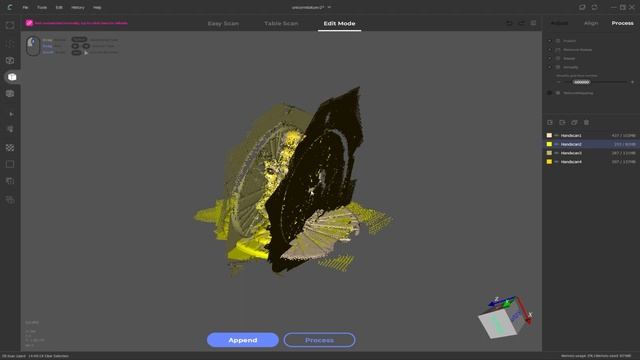Select the Handscan1 scan row

coord(591,136)
